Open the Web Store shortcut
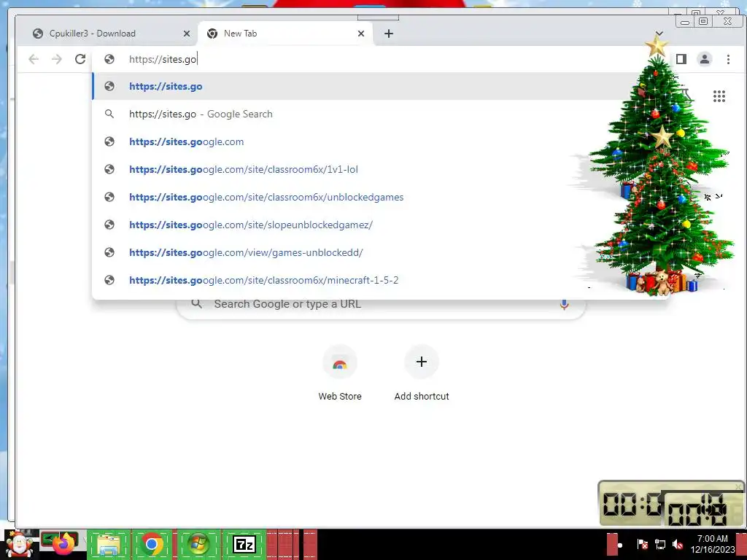The image size is (747, 560). pyautogui.click(x=340, y=374)
